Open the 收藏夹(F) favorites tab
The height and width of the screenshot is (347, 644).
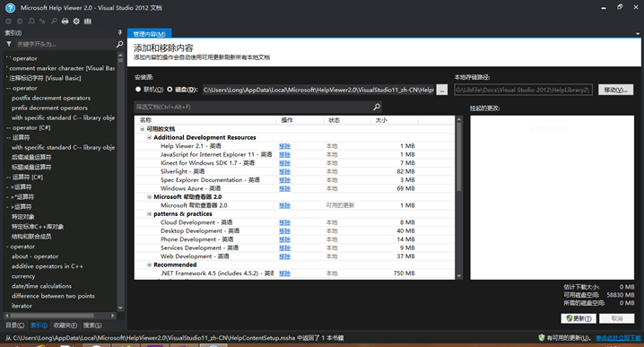point(65,325)
